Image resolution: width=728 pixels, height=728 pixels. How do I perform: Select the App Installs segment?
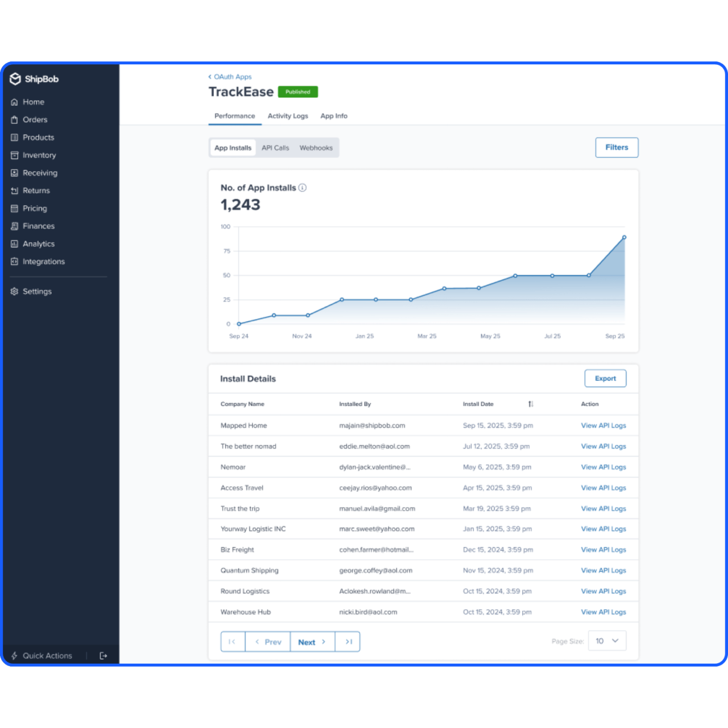click(x=233, y=148)
